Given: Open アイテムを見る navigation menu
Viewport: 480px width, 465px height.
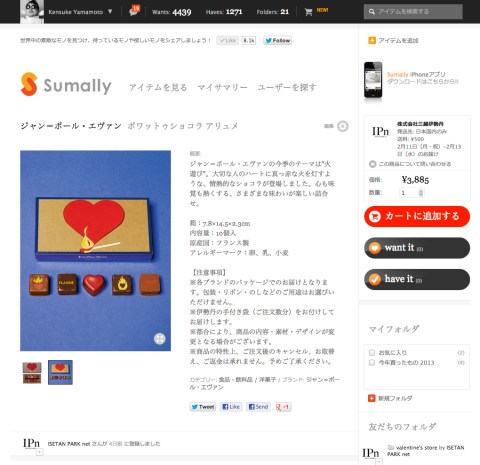Looking at the screenshot, I should [x=158, y=87].
